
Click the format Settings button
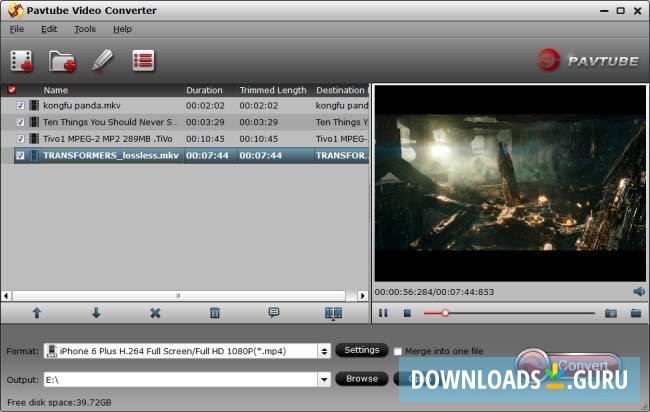click(x=361, y=350)
